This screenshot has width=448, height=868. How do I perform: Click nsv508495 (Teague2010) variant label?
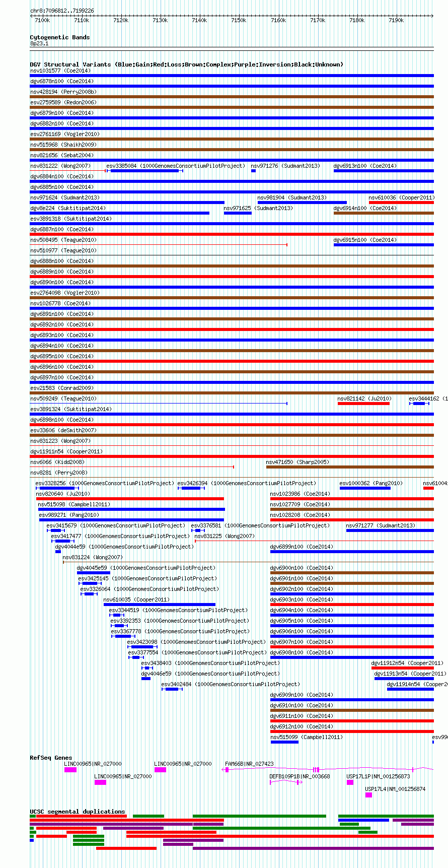63,240
